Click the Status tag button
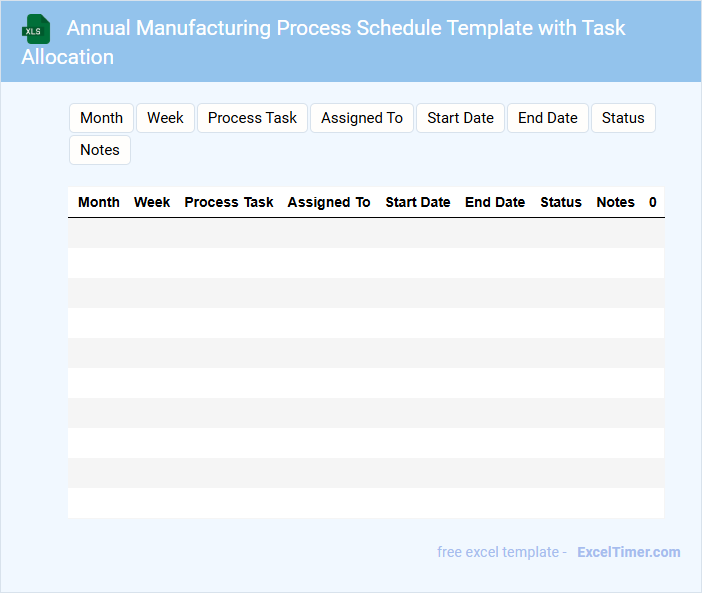 623,118
